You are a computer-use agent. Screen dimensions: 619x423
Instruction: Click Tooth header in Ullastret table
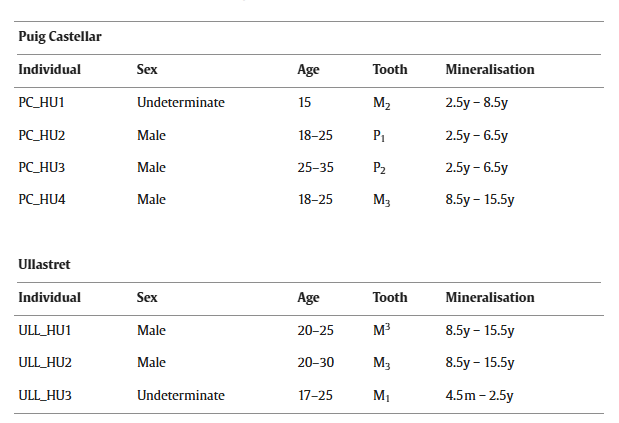point(390,298)
